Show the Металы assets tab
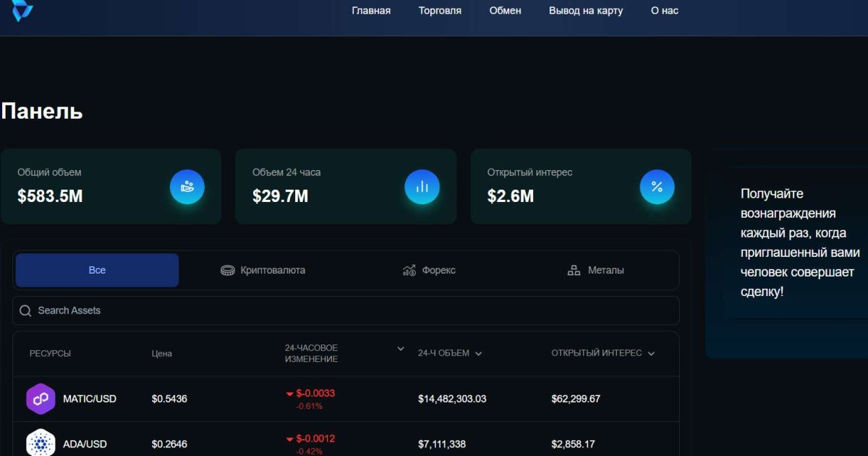This screenshot has width=868, height=456. pyautogui.click(x=595, y=270)
